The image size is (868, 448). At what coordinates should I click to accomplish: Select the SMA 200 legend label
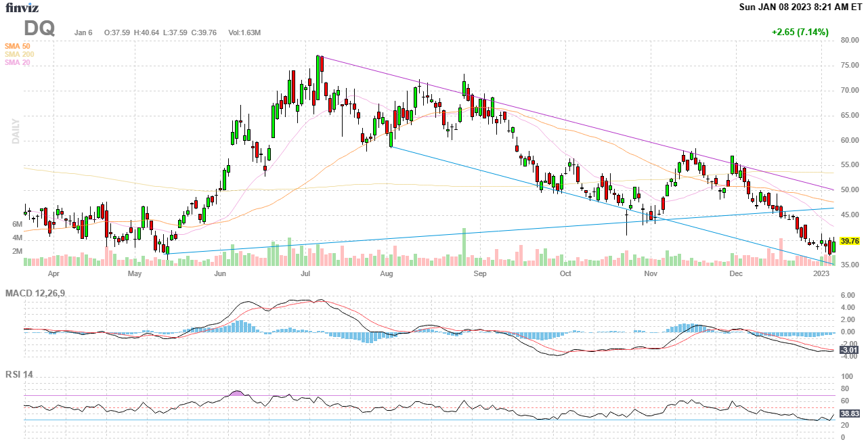tap(19, 54)
